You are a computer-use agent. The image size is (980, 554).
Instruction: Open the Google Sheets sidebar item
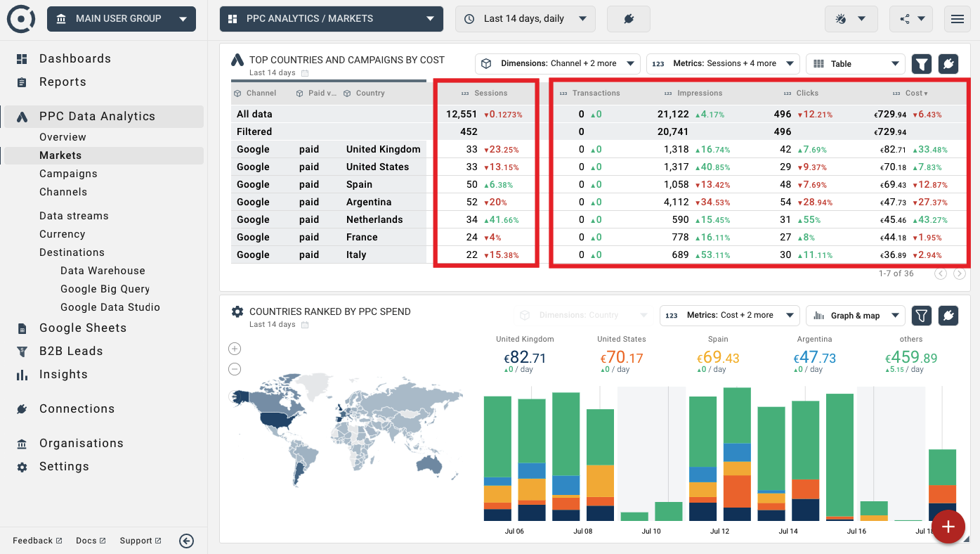coord(83,328)
